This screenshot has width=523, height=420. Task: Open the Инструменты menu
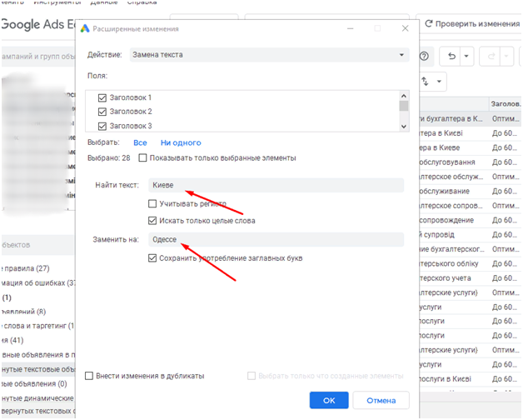click(x=57, y=2)
